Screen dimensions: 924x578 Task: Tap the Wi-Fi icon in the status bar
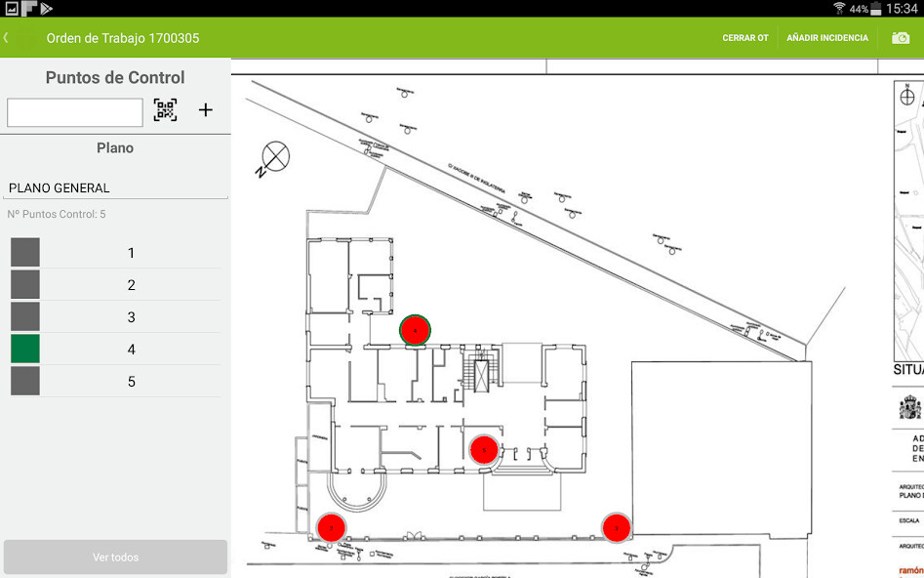[839, 9]
